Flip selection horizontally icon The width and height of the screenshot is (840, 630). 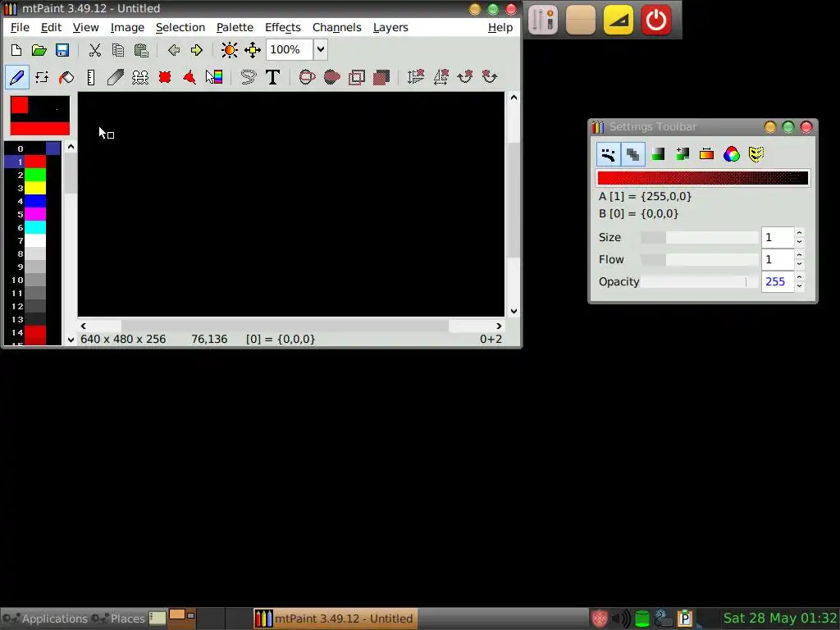tap(440, 77)
